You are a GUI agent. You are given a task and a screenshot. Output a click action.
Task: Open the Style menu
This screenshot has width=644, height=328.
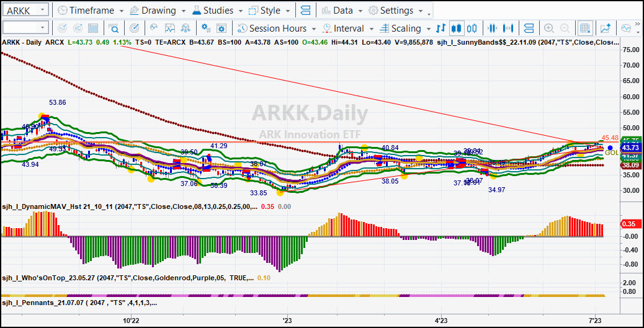point(271,11)
